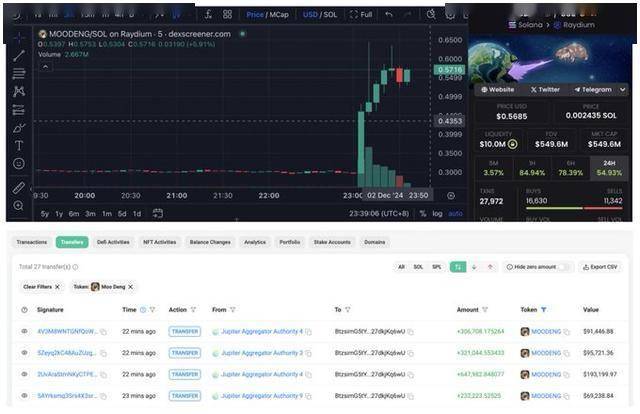Image resolution: width=640 pixels, height=414 pixels.
Task: Select the ruler measure tool
Action: pyautogui.click(x=19, y=187)
